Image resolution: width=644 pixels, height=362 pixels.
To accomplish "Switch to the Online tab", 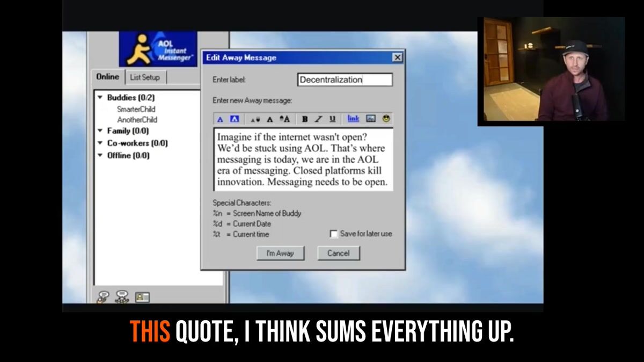I will 108,77.
